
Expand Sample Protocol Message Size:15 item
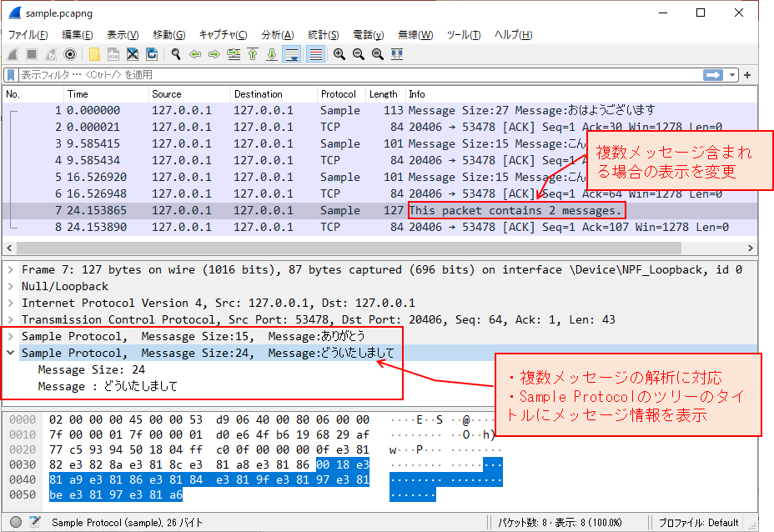coord(10,337)
